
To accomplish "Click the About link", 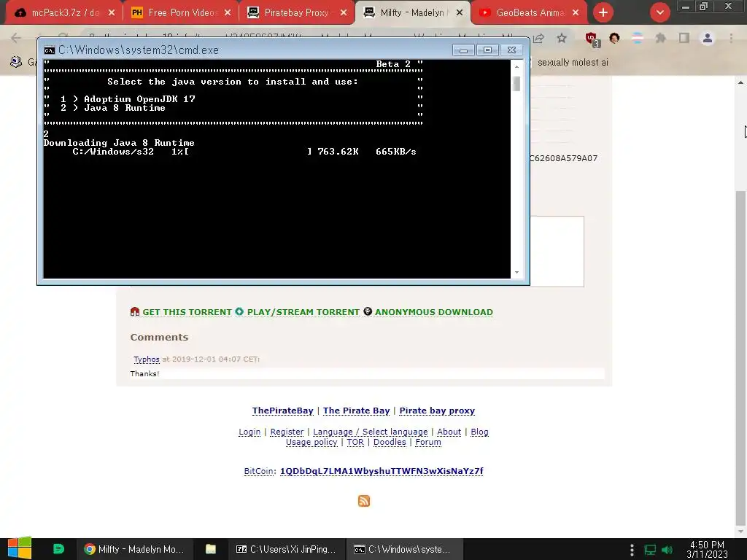I will 449,432.
